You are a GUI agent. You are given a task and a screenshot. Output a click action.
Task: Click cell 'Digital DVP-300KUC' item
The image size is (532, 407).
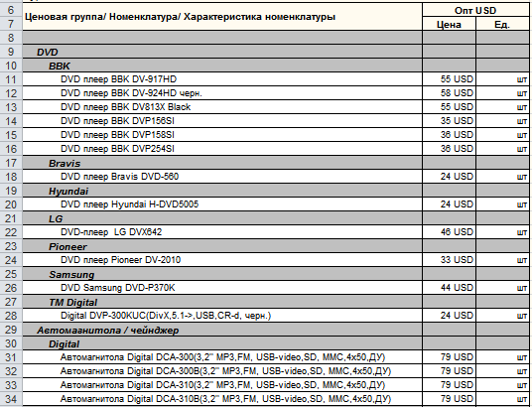coord(222,316)
